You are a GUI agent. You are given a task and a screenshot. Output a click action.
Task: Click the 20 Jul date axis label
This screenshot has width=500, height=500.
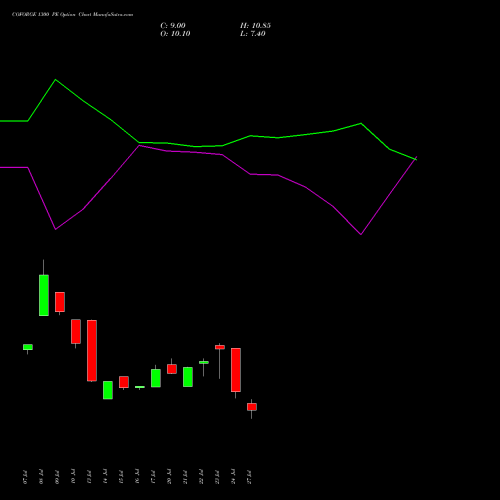(169, 477)
